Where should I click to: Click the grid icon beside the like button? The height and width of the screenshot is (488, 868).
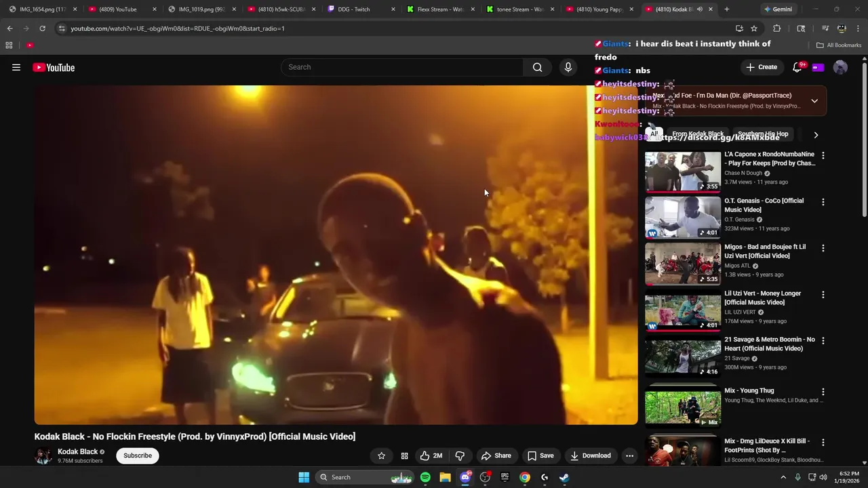click(404, 455)
